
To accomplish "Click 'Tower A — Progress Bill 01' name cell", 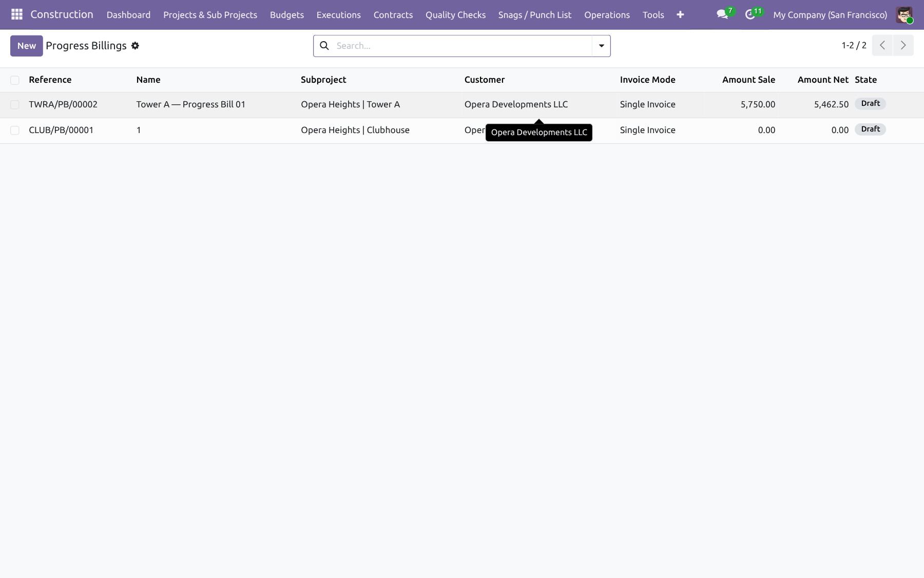I will coord(191,104).
